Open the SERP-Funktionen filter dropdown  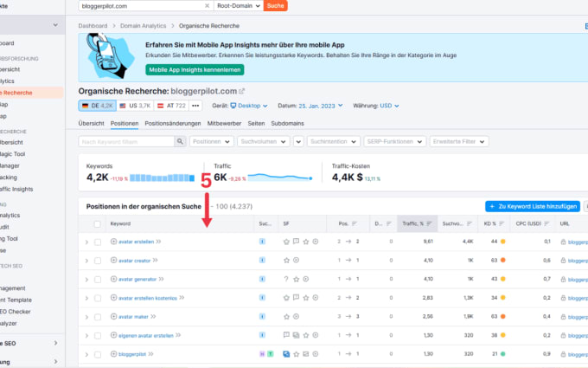(x=394, y=141)
